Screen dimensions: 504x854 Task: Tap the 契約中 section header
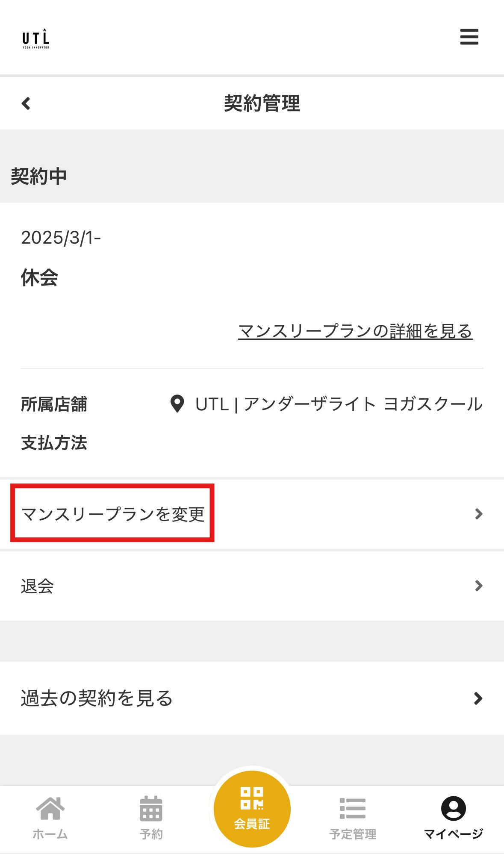point(39,176)
